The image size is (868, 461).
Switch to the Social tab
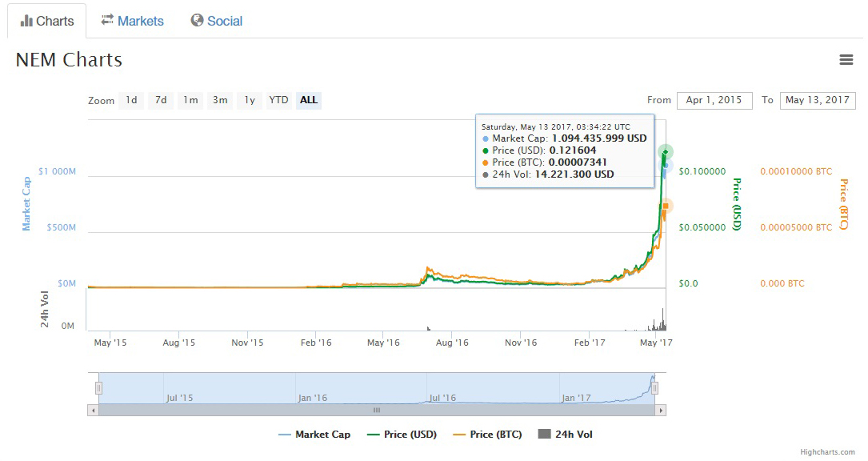[x=217, y=21]
